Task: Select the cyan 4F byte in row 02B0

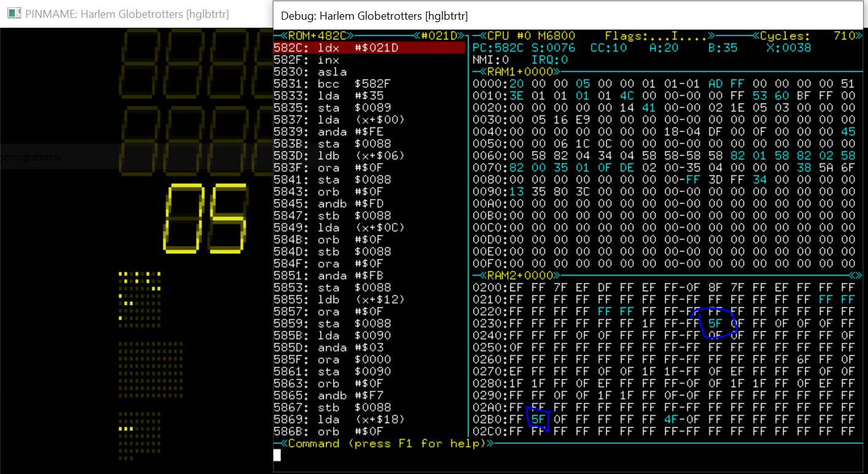Action: (x=671, y=419)
